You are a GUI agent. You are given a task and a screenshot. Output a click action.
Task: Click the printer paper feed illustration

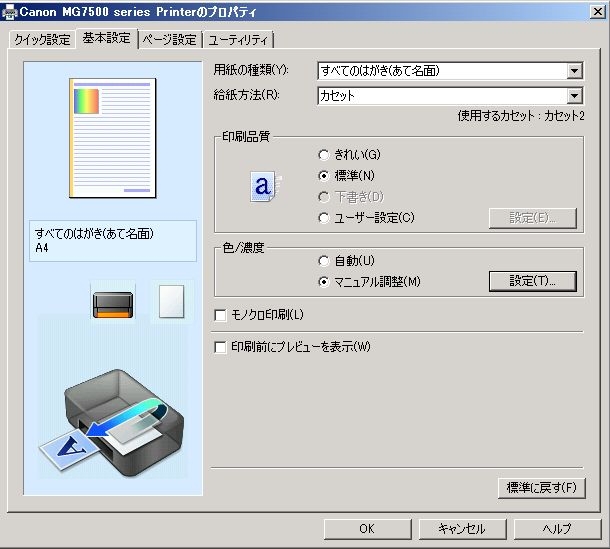113,422
